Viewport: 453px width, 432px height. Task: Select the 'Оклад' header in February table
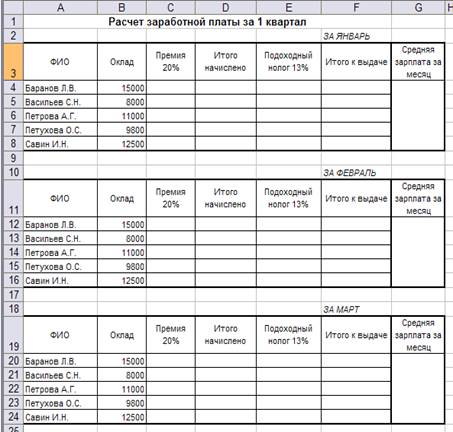click(122, 198)
